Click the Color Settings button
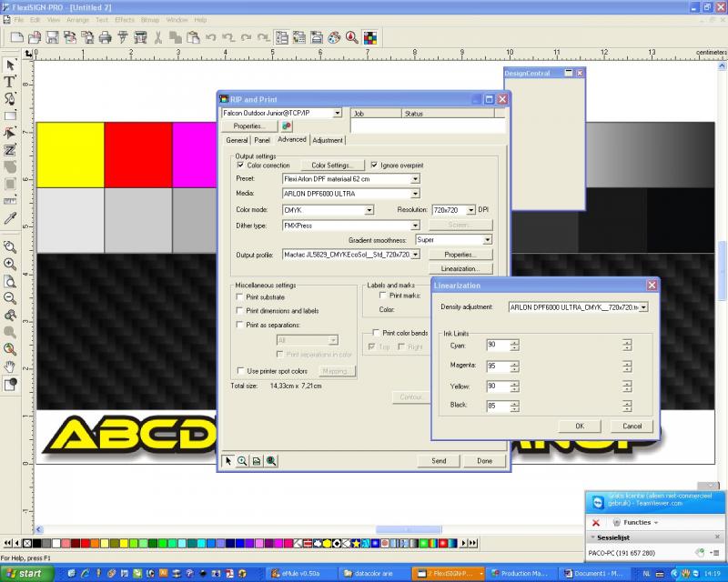728x582 pixels. tap(332, 166)
